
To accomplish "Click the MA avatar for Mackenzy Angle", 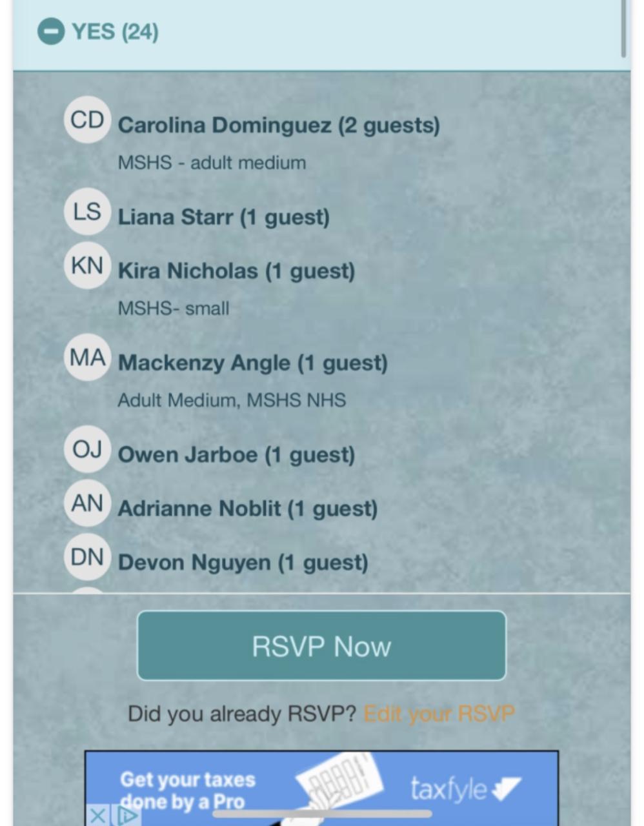I will (87, 358).
